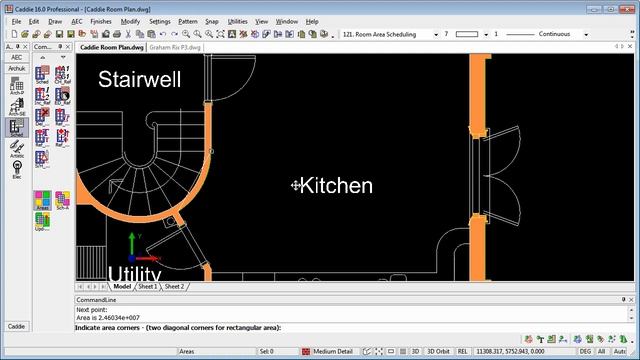Viewport: 640px width, 360px height.
Task: Click the Redo arrow icon
Action: click(174, 34)
